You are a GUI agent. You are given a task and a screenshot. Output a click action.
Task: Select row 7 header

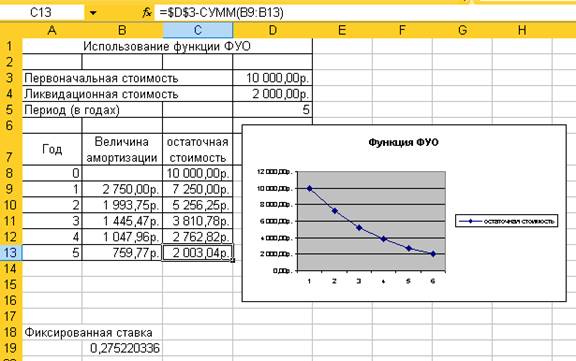(11, 149)
